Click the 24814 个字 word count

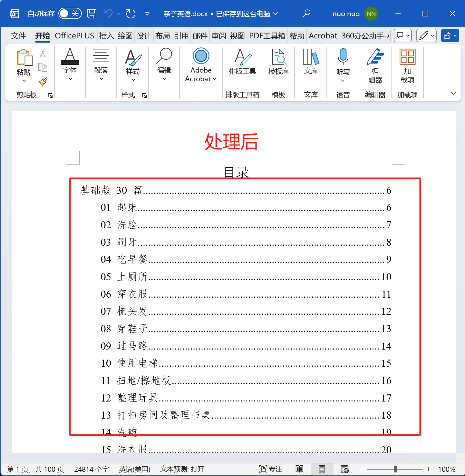click(x=92, y=469)
